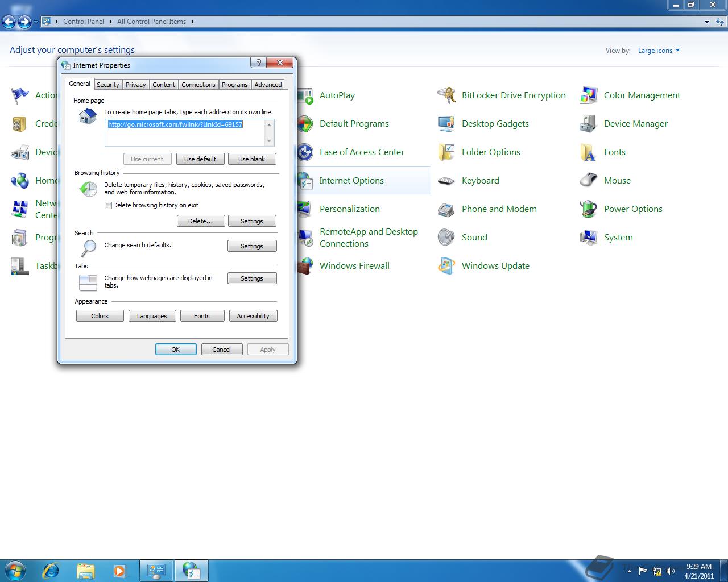Open the System icon

tap(589, 238)
